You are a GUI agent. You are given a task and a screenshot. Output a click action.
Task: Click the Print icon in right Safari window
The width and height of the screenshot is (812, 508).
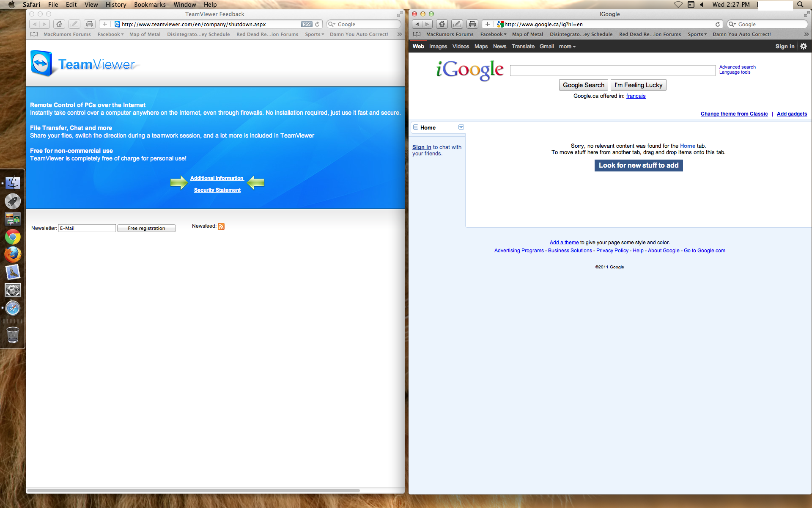pos(472,24)
